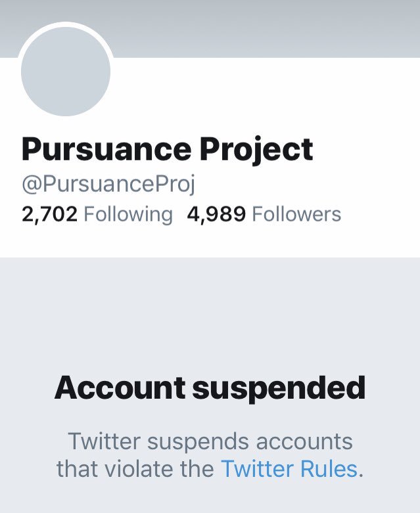Click the word "suspended" in the heading

pyautogui.click(x=278, y=388)
